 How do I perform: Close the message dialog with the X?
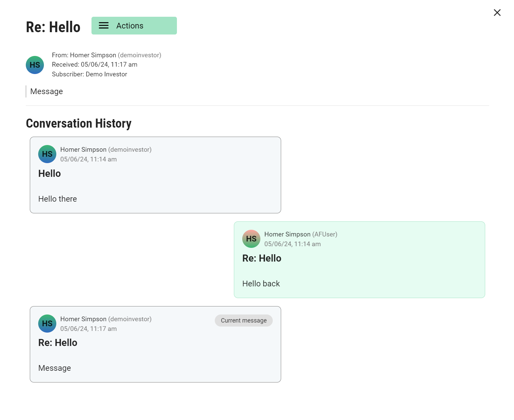pyautogui.click(x=497, y=13)
